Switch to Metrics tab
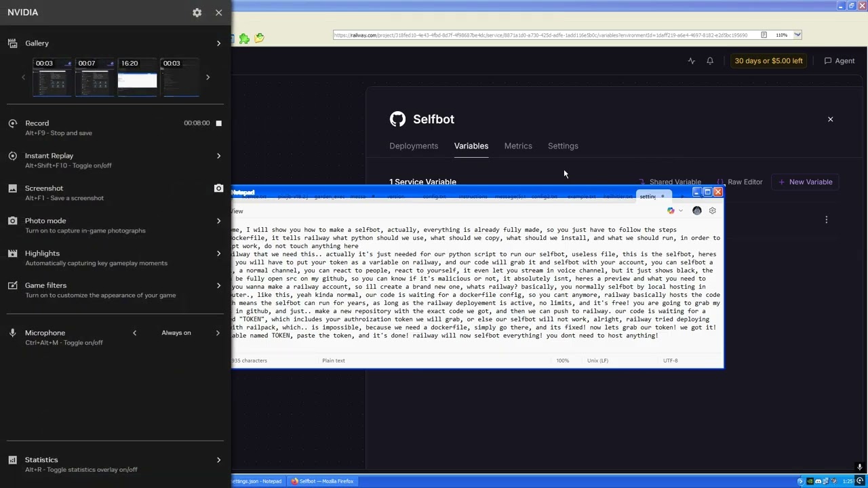Image resolution: width=868 pixels, height=488 pixels. [518, 146]
